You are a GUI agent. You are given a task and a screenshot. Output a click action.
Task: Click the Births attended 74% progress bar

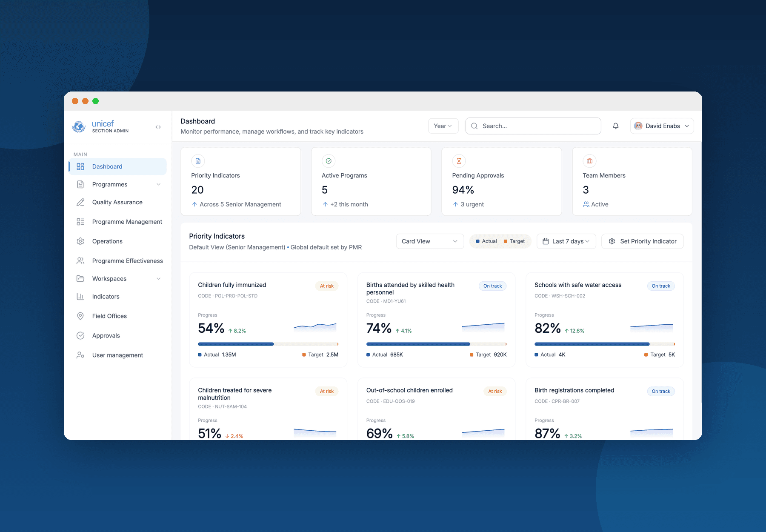pos(437,344)
